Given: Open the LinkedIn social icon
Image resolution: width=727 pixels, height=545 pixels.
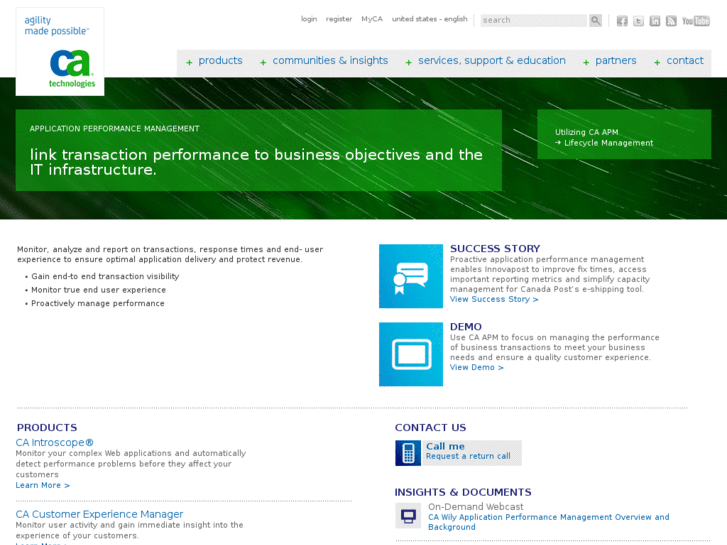Looking at the screenshot, I should (655, 21).
